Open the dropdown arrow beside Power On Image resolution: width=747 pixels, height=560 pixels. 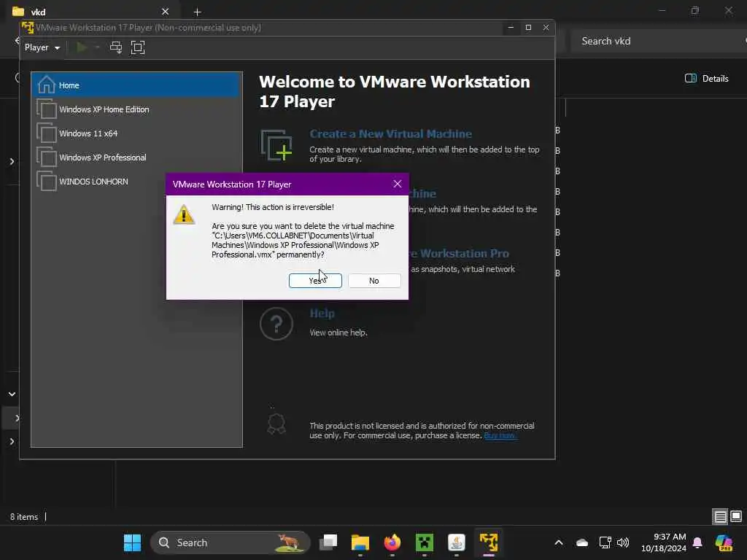(x=97, y=47)
